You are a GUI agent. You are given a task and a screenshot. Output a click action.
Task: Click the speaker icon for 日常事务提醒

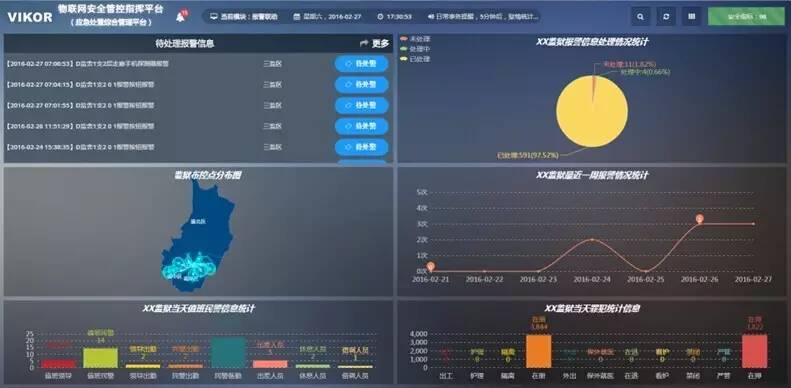[431, 17]
